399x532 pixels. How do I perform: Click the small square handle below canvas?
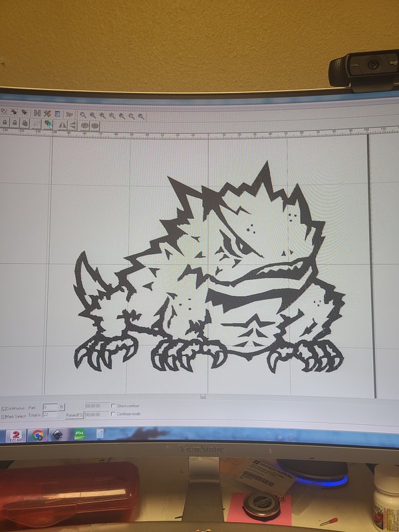(x=203, y=396)
